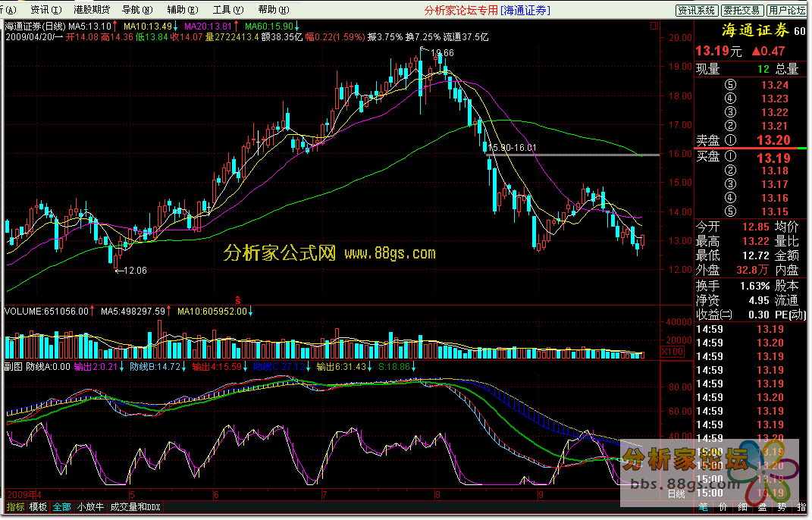
Task: Switch to the 势 tab
Action: 782,507
